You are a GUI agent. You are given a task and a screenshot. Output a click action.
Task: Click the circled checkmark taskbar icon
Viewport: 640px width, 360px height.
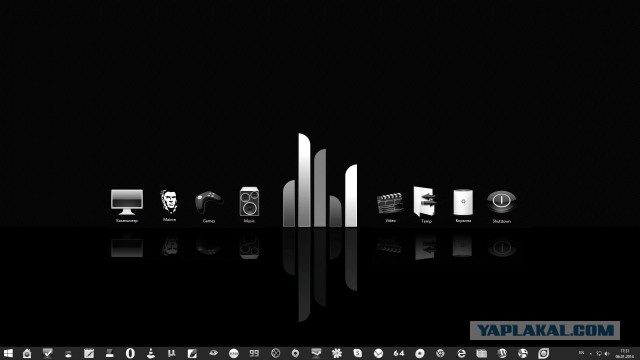[378, 353]
